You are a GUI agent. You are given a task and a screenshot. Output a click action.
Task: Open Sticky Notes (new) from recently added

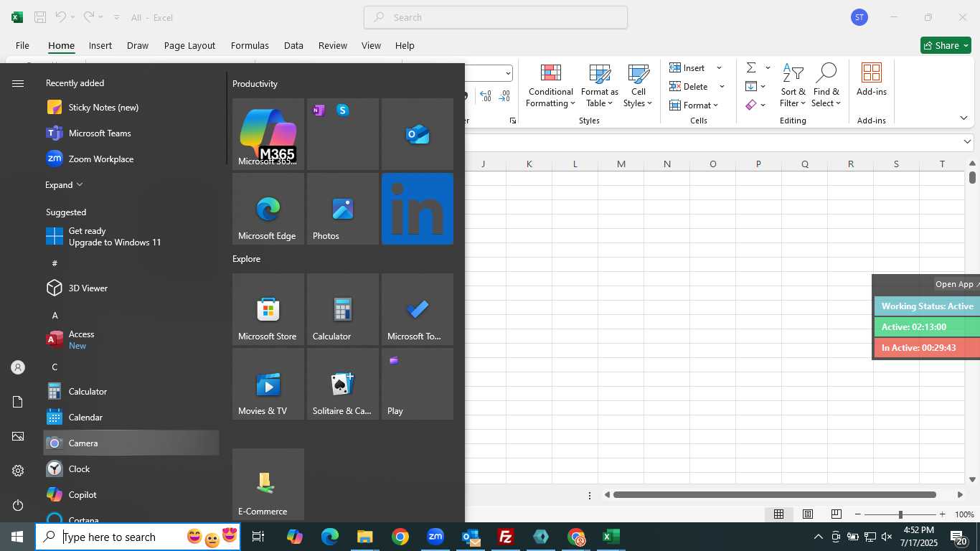coord(131,108)
